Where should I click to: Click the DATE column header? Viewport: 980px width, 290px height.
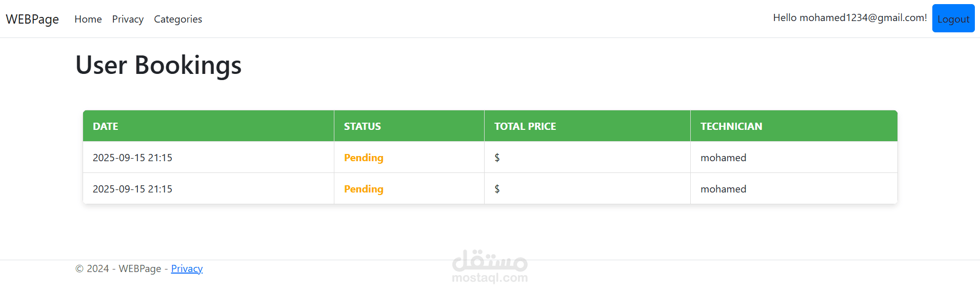click(x=105, y=126)
